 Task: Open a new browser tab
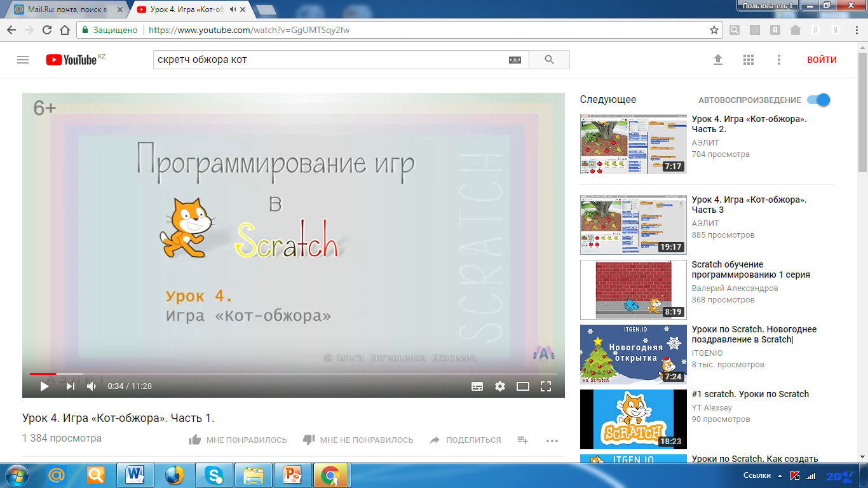pos(266,10)
